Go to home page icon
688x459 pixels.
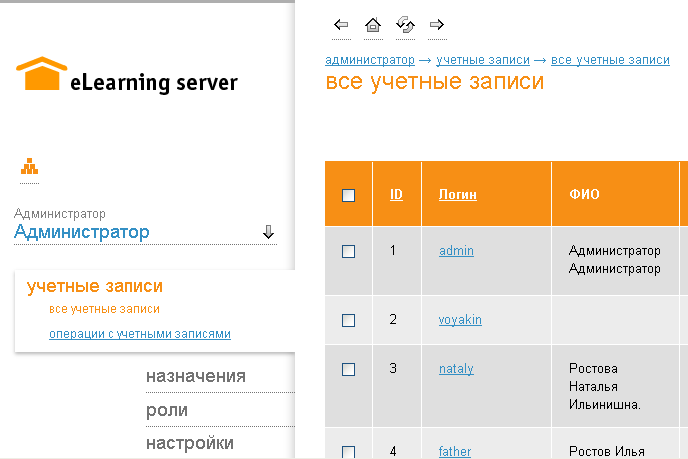(x=373, y=25)
